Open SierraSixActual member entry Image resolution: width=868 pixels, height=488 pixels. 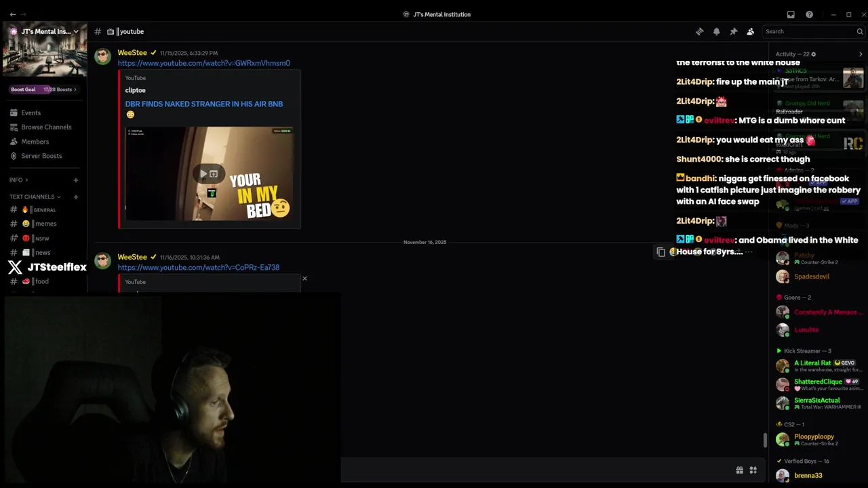click(819, 403)
